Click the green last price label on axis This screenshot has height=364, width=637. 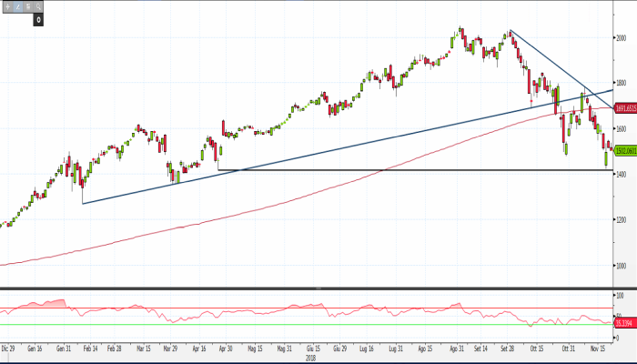click(624, 151)
